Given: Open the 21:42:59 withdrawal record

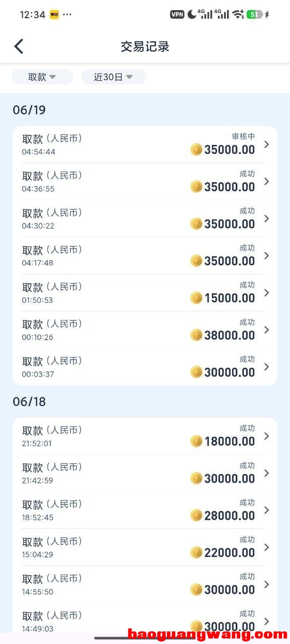Looking at the screenshot, I should 145,473.
